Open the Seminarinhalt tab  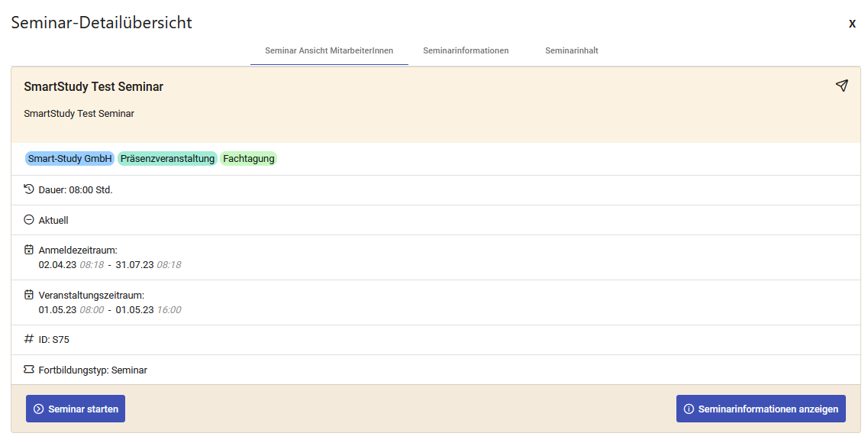[571, 50]
